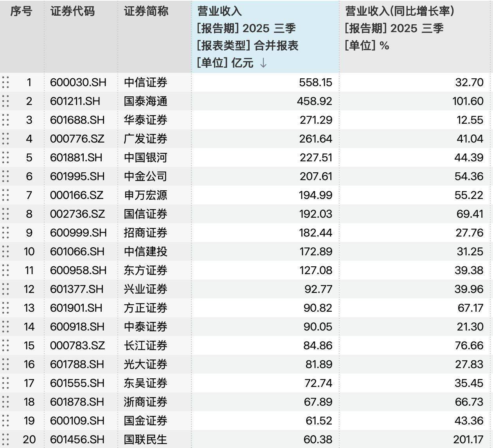The image size is (493, 448).
Task: Click the drag handle beside 中信证券 row
Action: (x=6, y=83)
